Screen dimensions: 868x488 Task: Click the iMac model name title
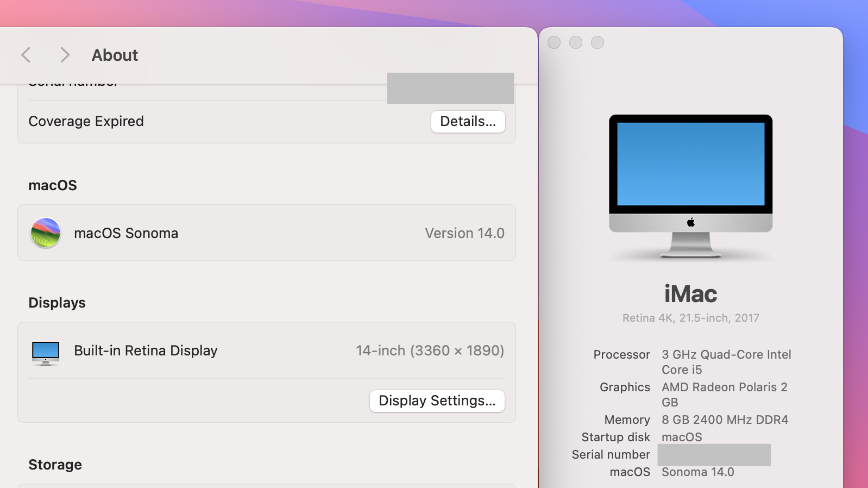tap(690, 294)
